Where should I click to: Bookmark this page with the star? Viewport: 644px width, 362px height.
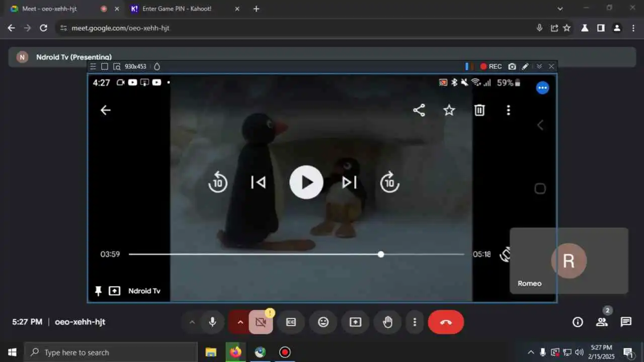tap(567, 28)
